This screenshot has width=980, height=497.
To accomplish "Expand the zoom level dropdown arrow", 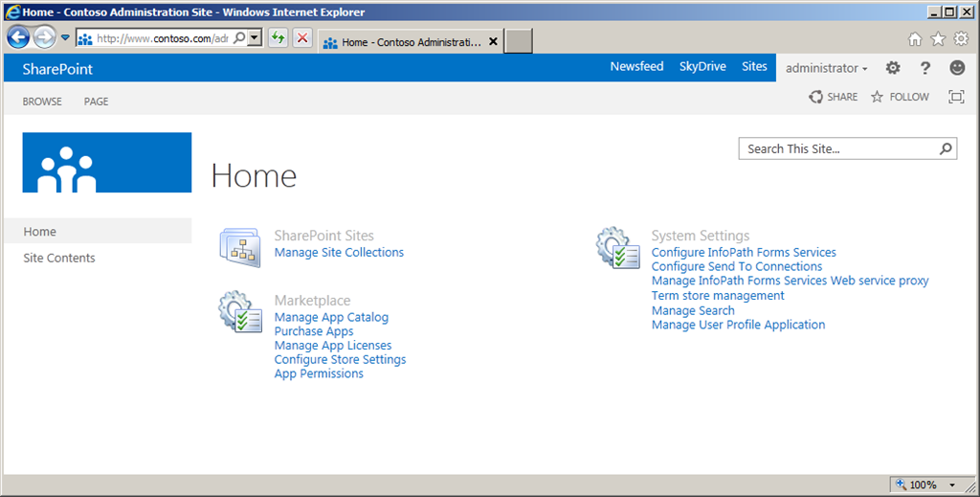I will [x=952, y=486].
